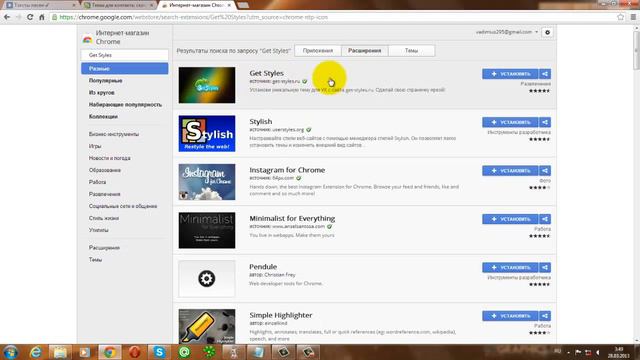Switch to the Темы results tab
This screenshot has width=640, height=360.
click(411, 51)
